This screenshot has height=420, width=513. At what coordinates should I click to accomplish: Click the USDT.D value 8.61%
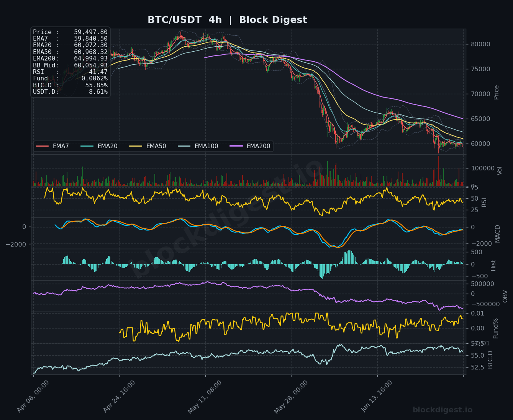click(98, 92)
